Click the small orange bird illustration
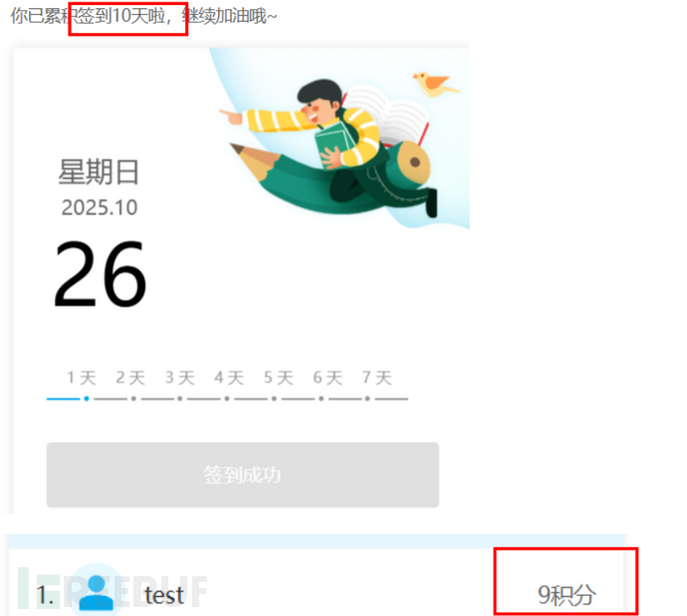687x616 pixels. 435,84
